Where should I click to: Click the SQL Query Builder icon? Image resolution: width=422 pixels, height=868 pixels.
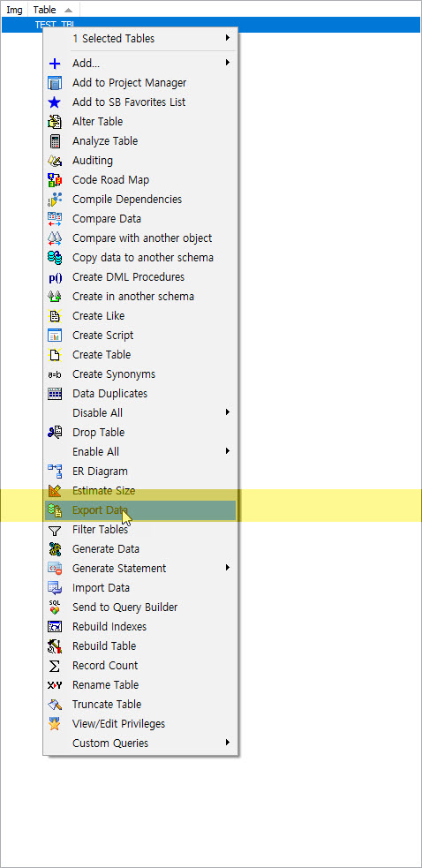point(54,608)
